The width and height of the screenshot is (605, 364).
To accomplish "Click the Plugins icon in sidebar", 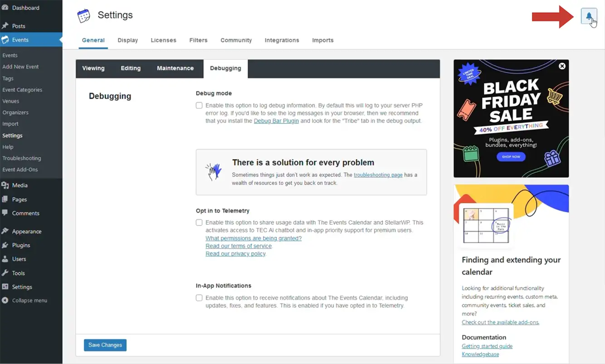I will pyautogui.click(x=5, y=245).
